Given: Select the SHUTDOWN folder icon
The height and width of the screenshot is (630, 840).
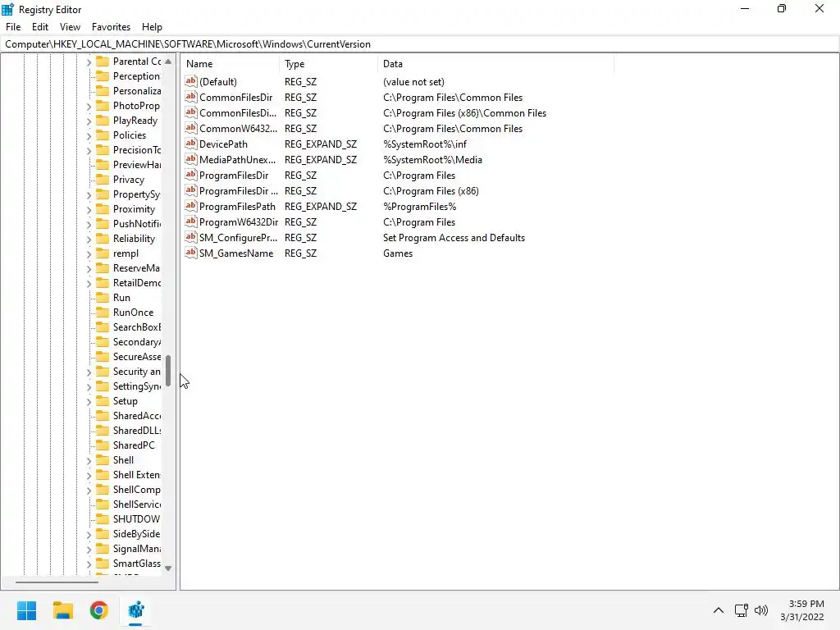Looking at the screenshot, I should [103, 519].
